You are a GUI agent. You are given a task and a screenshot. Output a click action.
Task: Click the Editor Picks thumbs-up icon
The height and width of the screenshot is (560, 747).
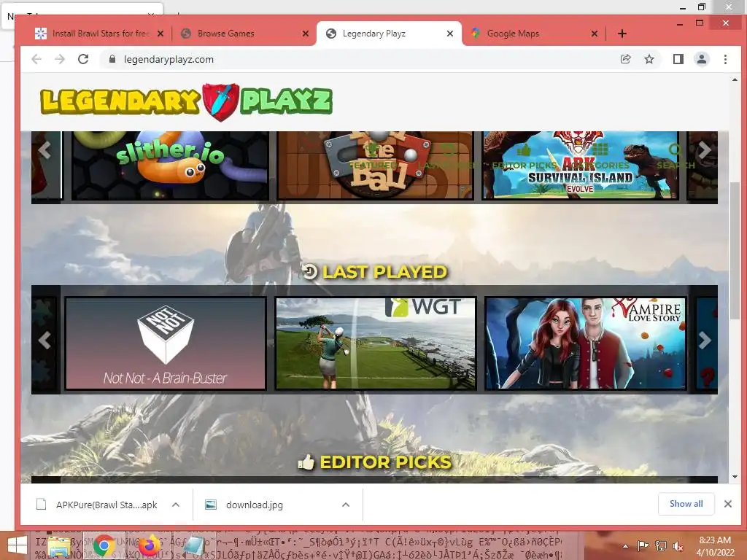[x=306, y=462]
